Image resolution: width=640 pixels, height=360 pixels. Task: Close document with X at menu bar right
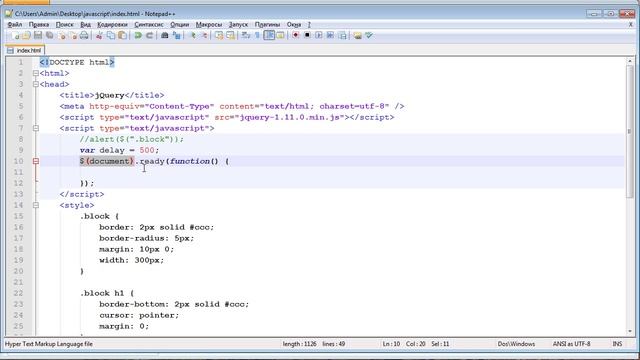(631, 24)
